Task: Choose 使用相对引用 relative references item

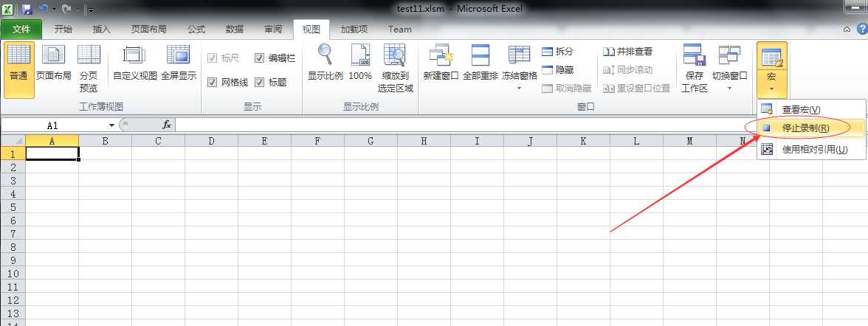Action: 811,149
